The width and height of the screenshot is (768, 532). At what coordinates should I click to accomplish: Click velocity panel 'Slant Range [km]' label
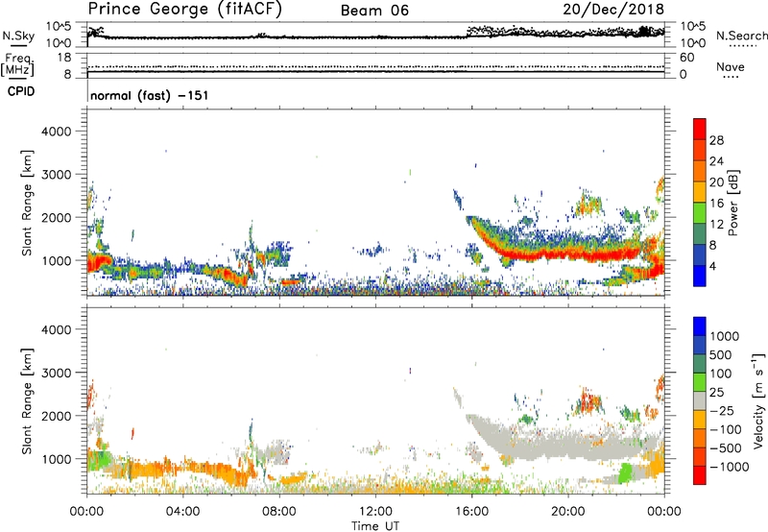[x=27, y=400]
